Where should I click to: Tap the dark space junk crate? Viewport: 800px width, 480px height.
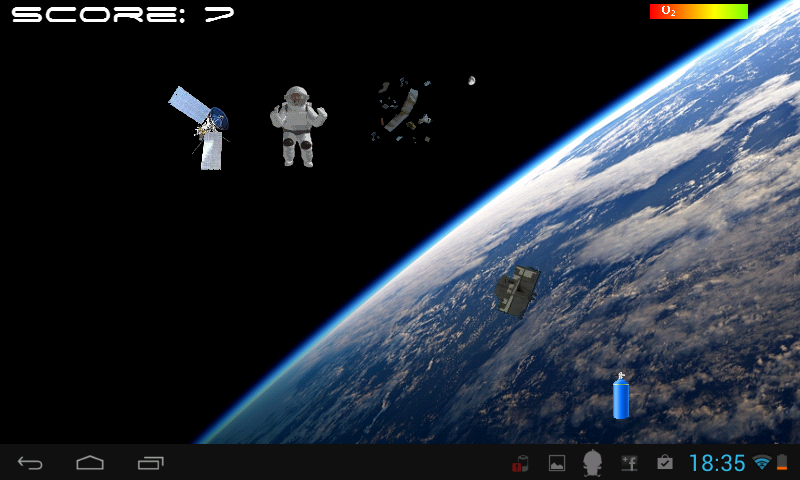(x=518, y=290)
